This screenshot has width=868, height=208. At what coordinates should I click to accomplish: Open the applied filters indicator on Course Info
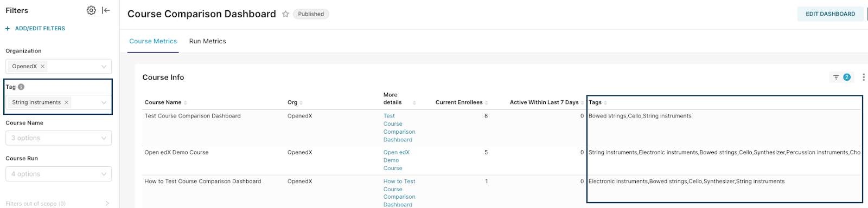click(841, 77)
